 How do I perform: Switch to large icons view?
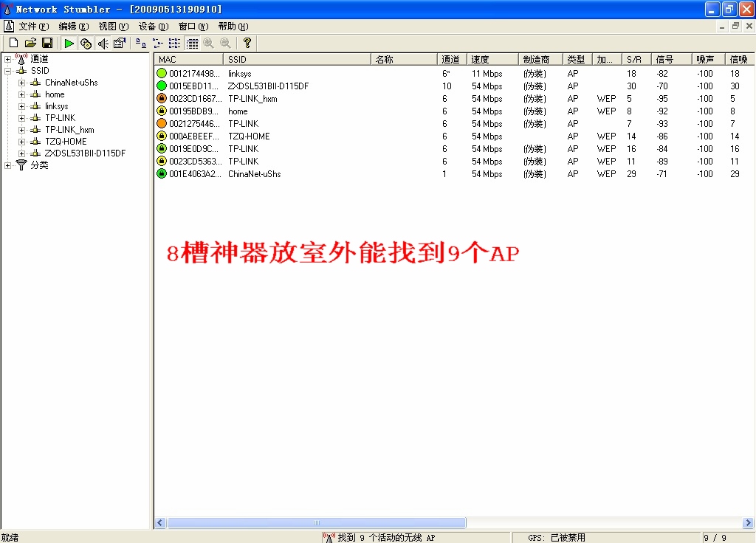[x=141, y=44]
